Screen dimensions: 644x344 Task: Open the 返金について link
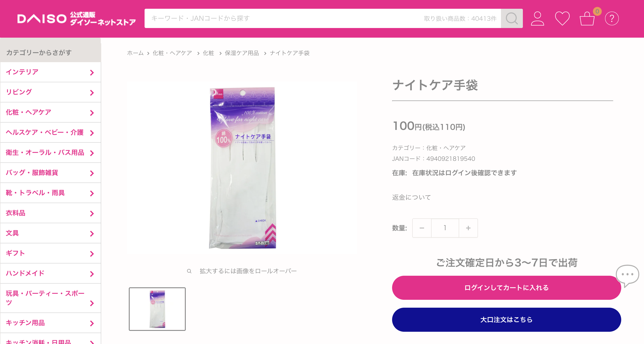click(x=411, y=197)
